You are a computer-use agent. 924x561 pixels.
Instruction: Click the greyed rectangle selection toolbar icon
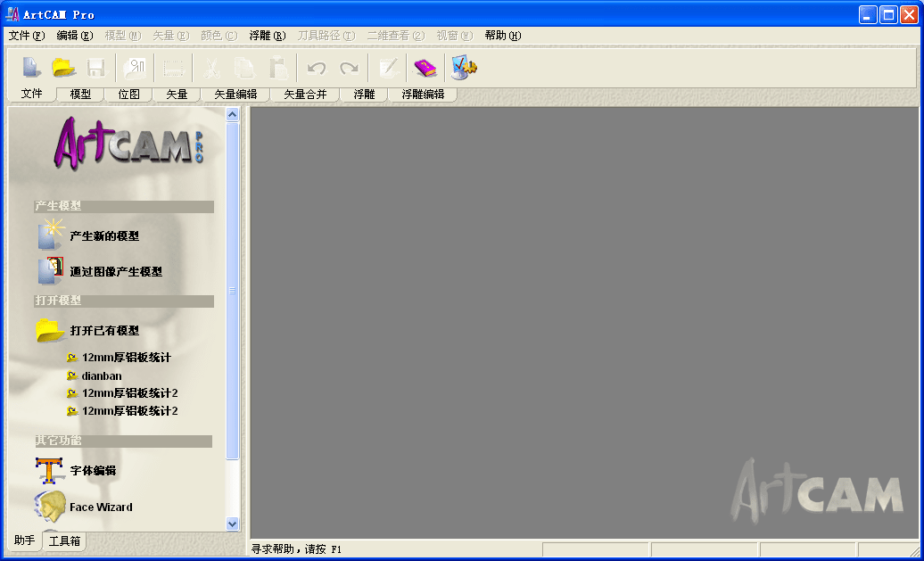(x=173, y=69)
